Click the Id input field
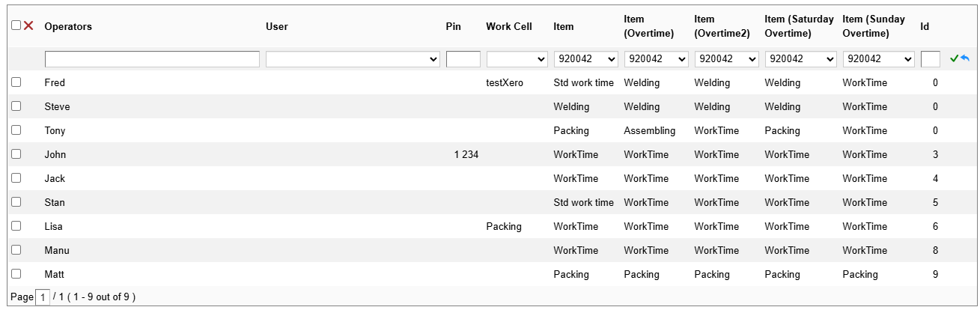Viewport: 980px width, 310px height. click(x=931, y=59)
